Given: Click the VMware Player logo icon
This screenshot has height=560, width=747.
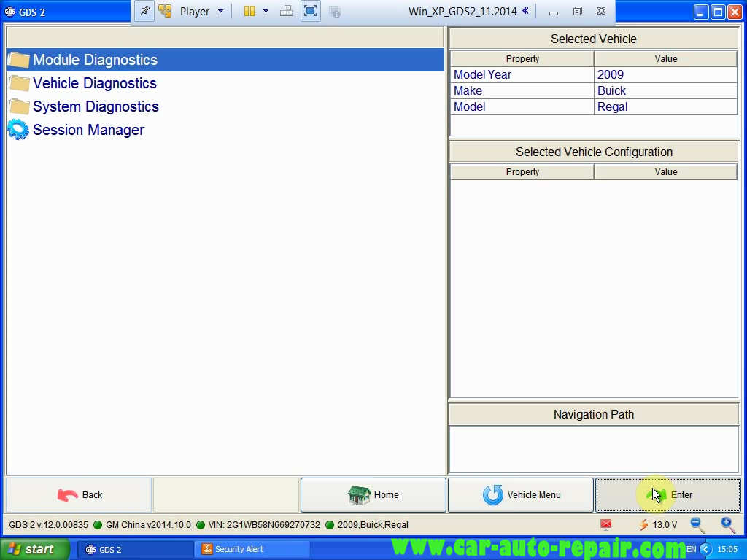Looking at the screenshot, I should (165, 11).
